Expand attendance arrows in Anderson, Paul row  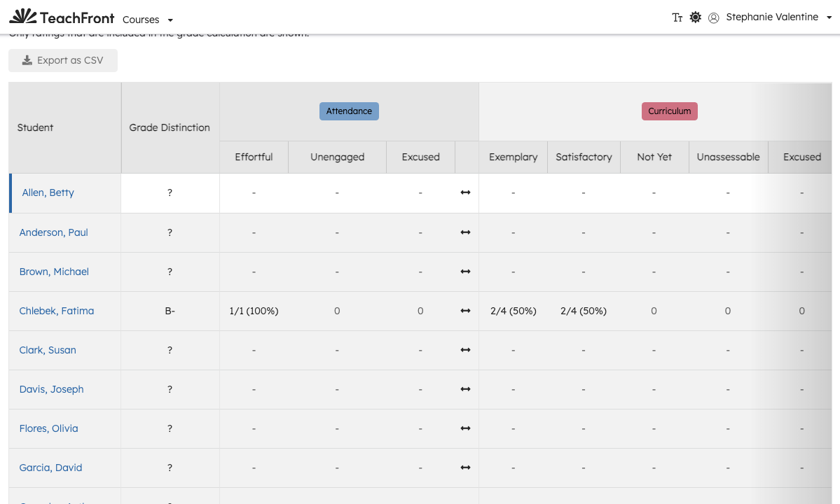coord(465,232)
